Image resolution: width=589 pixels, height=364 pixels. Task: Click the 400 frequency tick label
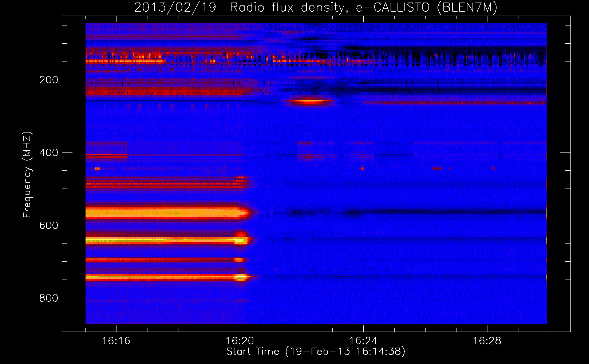pyautogui.click(x=49, y=153)
